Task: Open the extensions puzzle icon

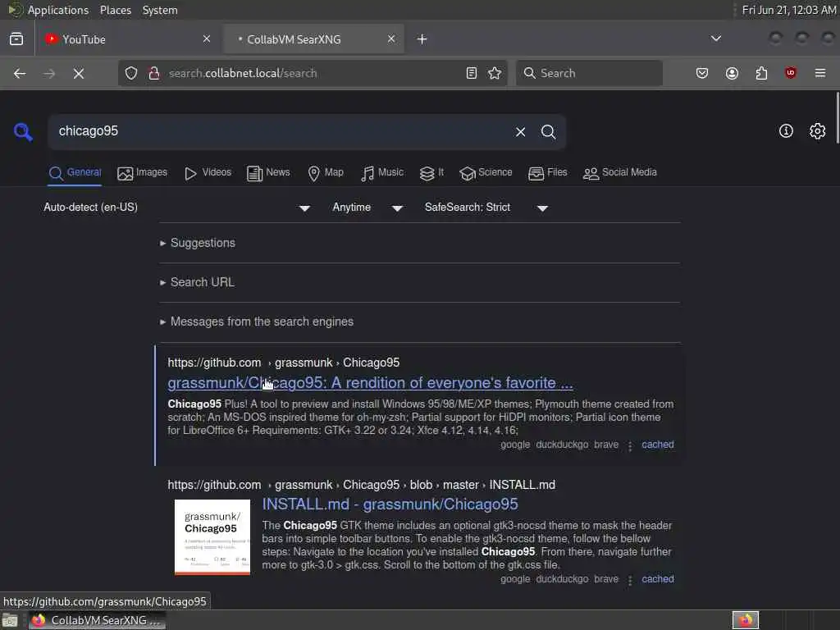Action: point(761,73)
